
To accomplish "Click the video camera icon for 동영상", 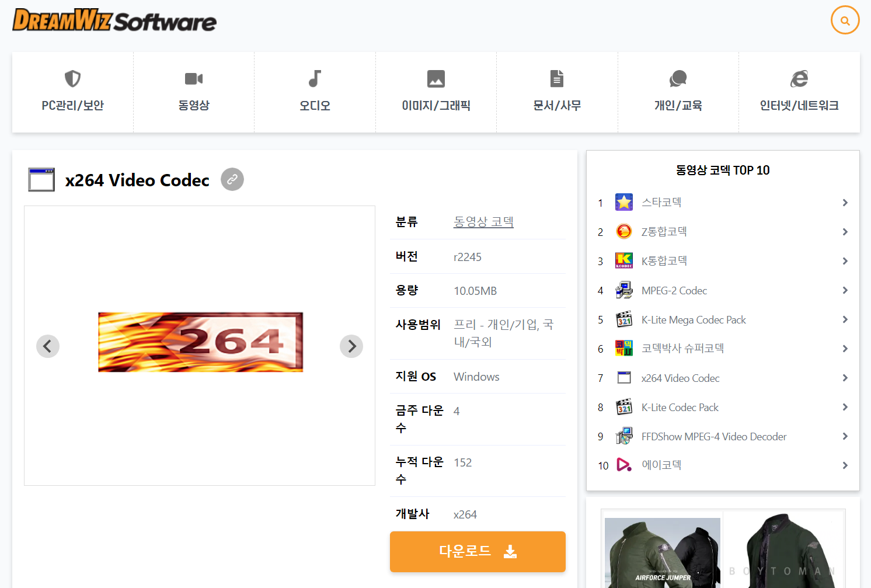I will pos(194,78).
